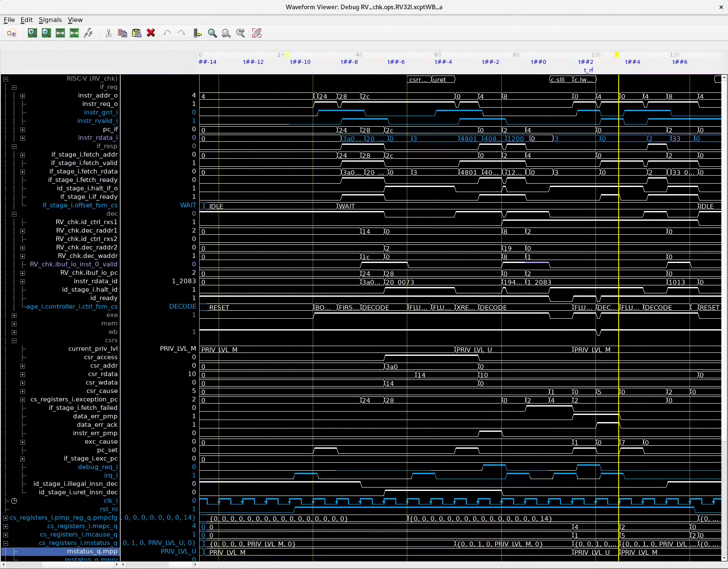Image resolution: width=728 pixels, height=569 pixels.
Task: Expand the instr_addr_o bus bits
Action: [x=23, y=96]
